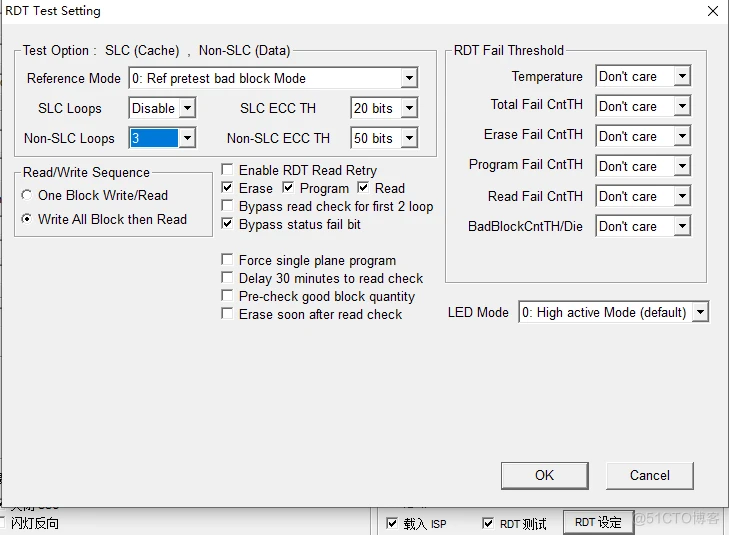Enable Erase soon after read check
This screenshot has height=535, width=729.
click(227, 314)
